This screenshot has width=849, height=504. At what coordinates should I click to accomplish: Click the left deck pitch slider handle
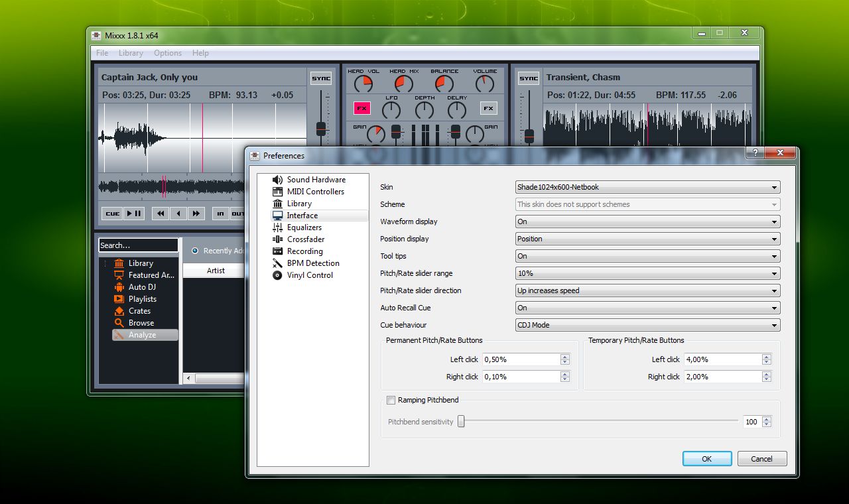tap(321, 129)
